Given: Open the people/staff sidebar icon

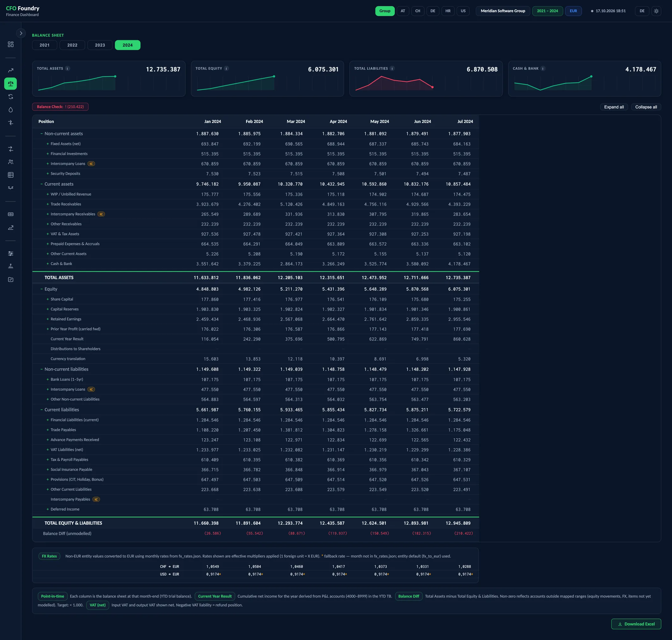Looking at the screenshot, I should [10, 162].
